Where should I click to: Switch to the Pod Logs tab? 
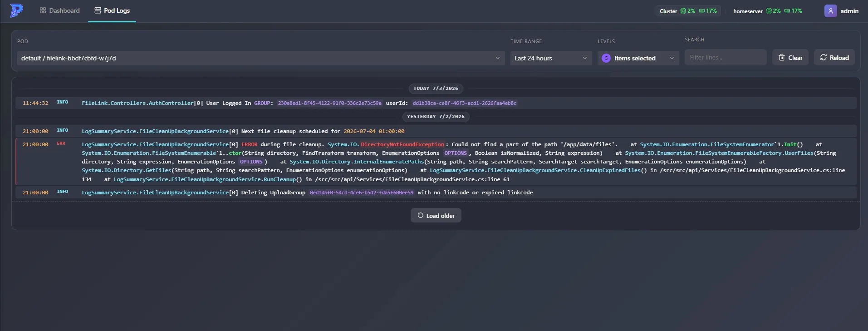click(x=112, y=10)
